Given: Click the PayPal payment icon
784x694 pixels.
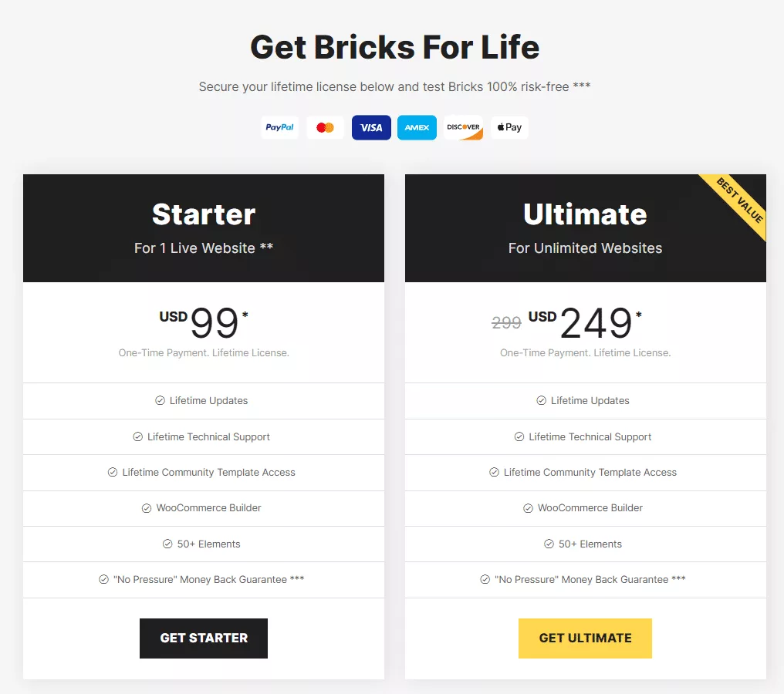Looking at the screenshot, I should [279, 127].
